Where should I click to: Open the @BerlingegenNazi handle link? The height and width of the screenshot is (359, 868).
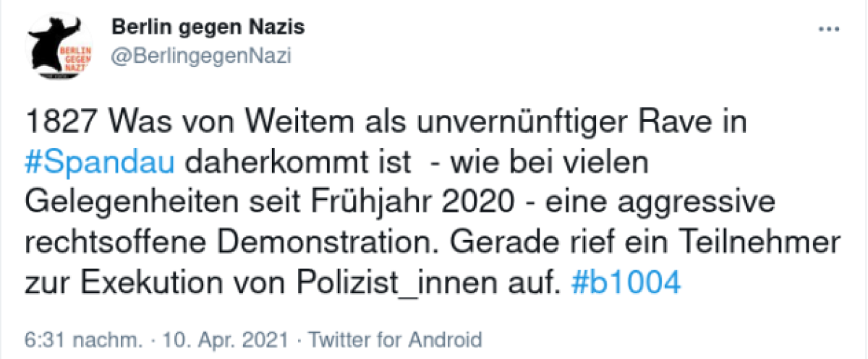(200, 58)
